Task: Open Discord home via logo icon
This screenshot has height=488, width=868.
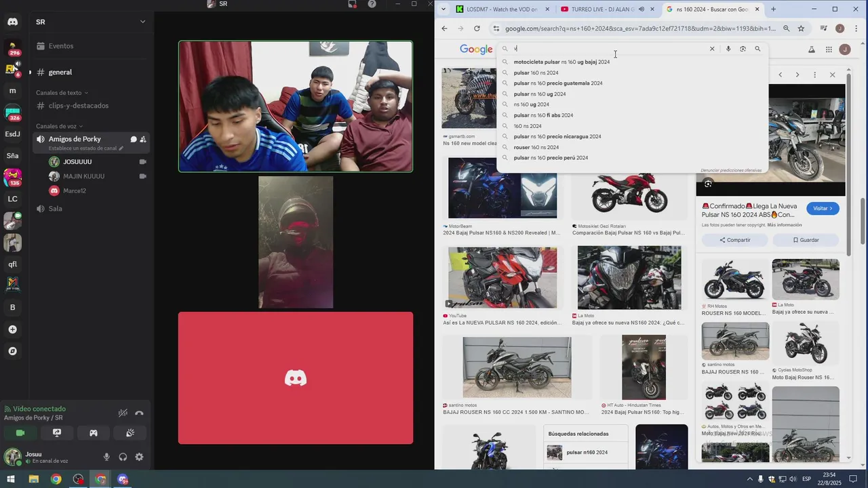Action: click(12, 22)
